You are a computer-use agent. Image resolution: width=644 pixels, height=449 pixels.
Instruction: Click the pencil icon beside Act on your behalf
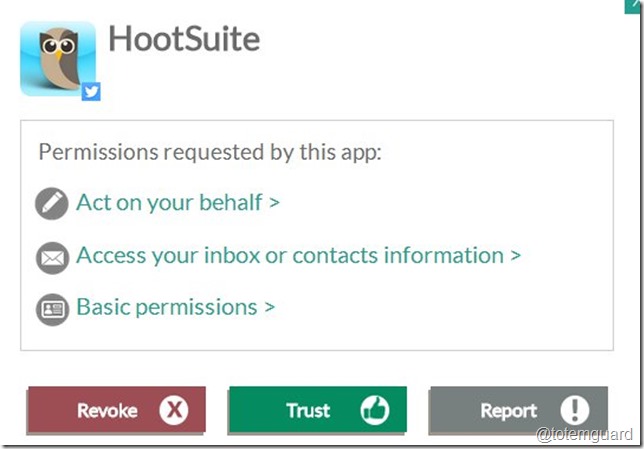click(52, 203)
